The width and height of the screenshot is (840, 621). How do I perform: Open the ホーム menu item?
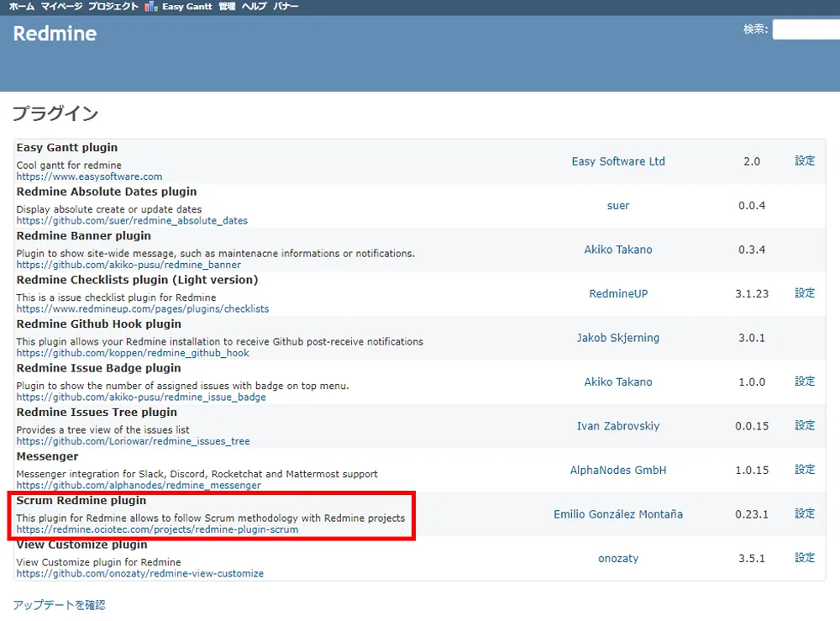click(x=22, y=7)
